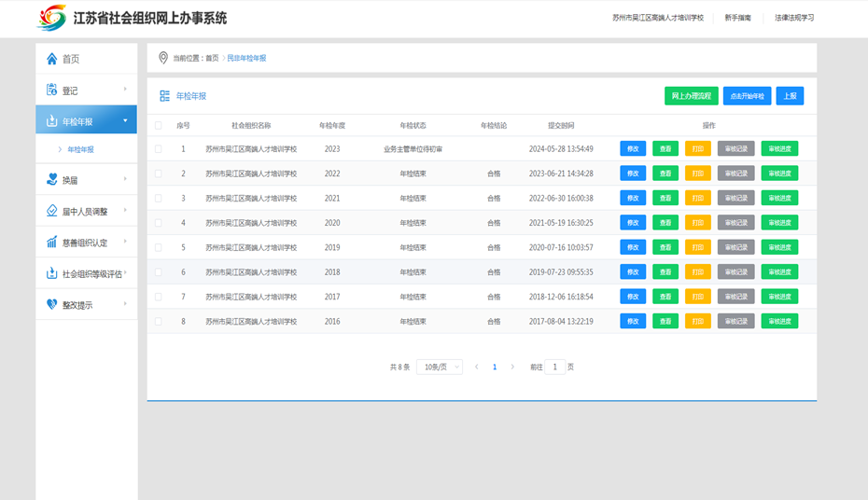This screenshot has width=868, height=500.
Task: Click the 慈善组织认定 chart icon
Action: (51, 242)
